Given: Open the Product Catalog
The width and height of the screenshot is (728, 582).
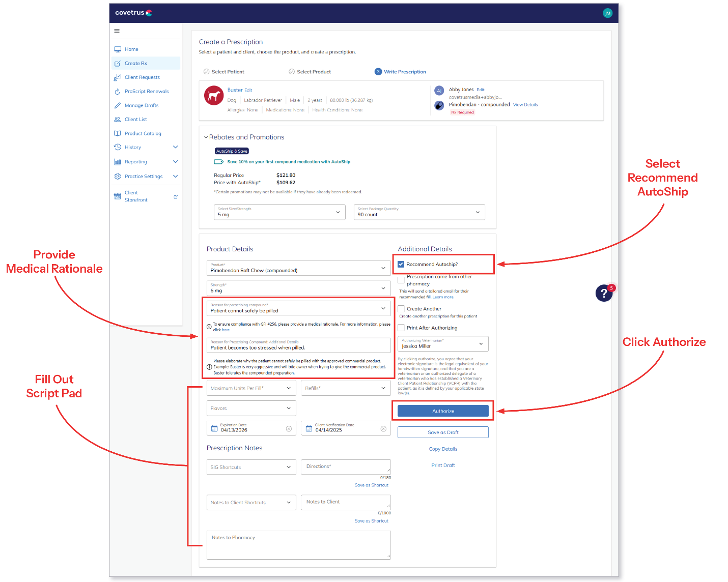Looking at the screenshot, I should (x=144, y=133).
